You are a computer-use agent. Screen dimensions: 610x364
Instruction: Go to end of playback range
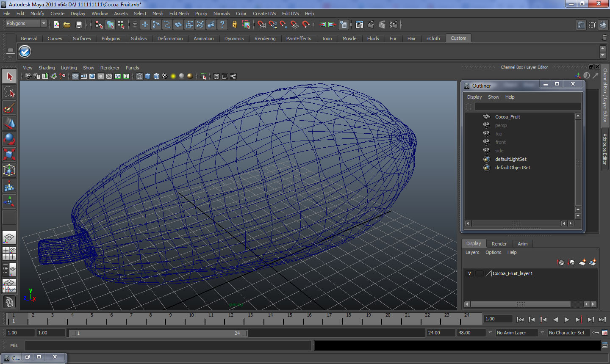click(602, 320)
